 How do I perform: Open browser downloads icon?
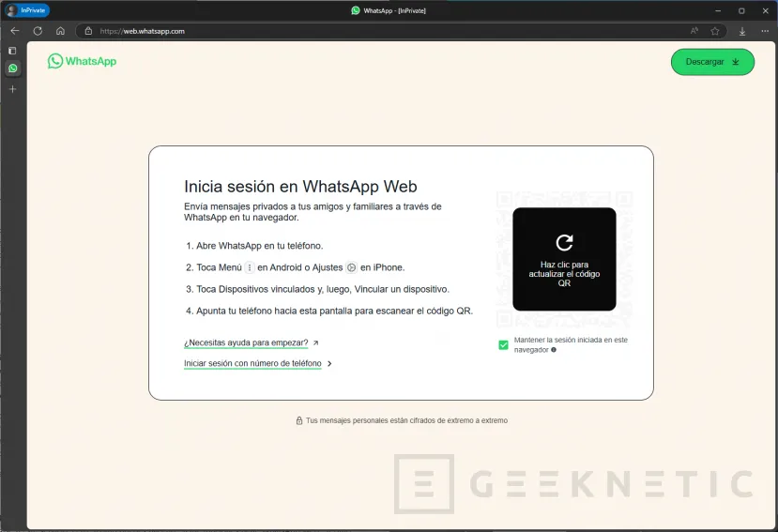click(742, 31)
